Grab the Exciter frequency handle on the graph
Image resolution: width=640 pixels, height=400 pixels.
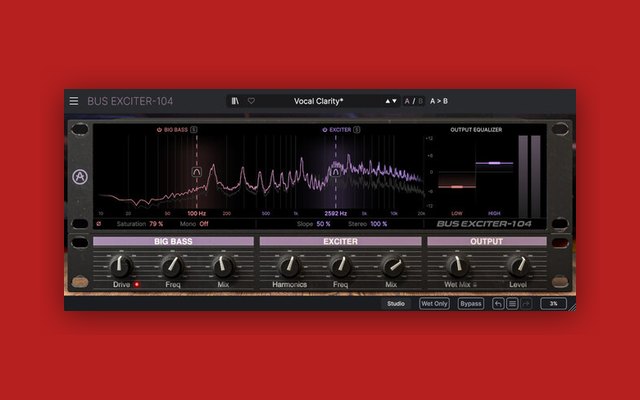pos(336,172)
